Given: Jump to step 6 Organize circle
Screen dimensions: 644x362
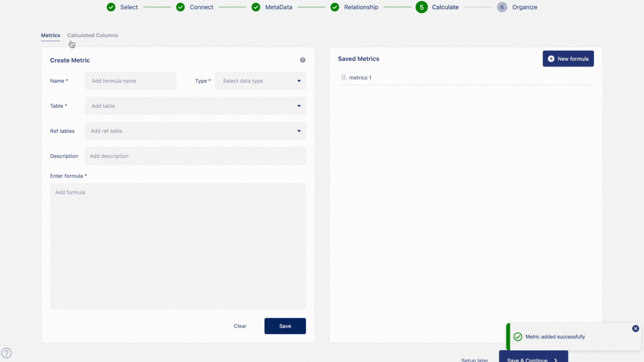Looking at the screenshot, I should coord(502,7).
